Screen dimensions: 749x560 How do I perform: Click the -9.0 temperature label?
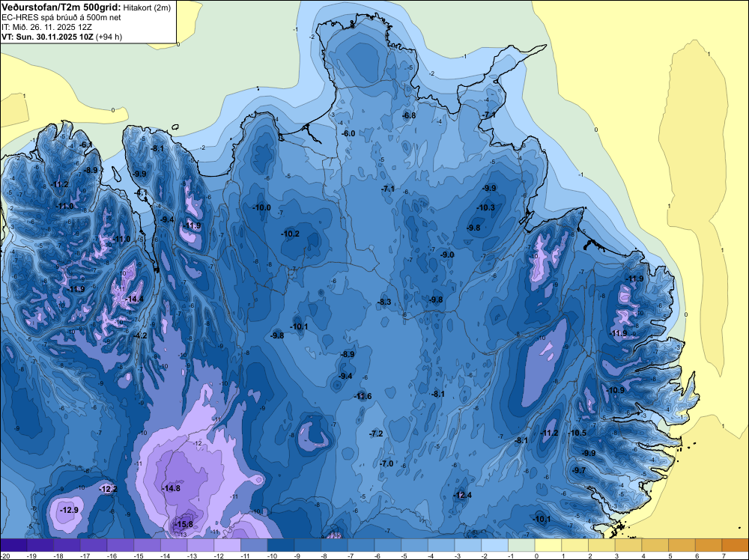[447, 255]
